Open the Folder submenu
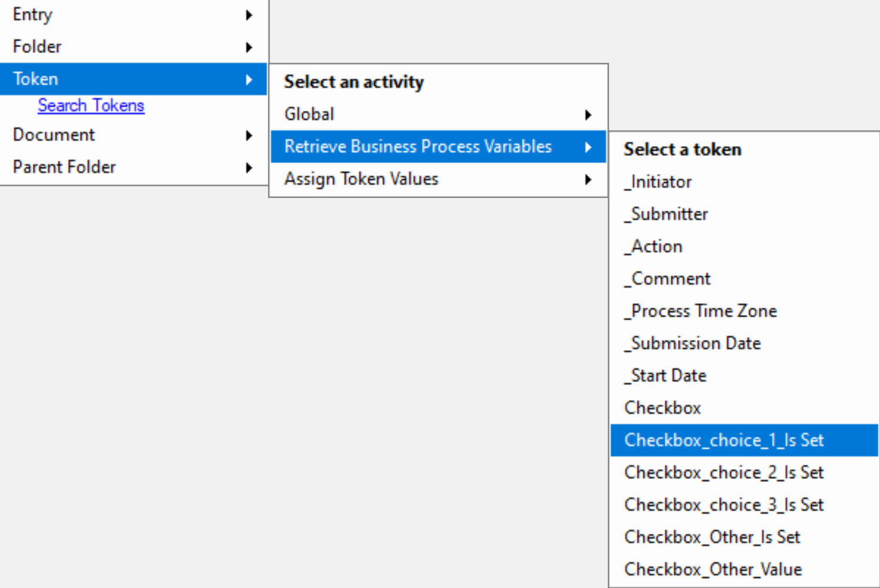 (133, 46)
